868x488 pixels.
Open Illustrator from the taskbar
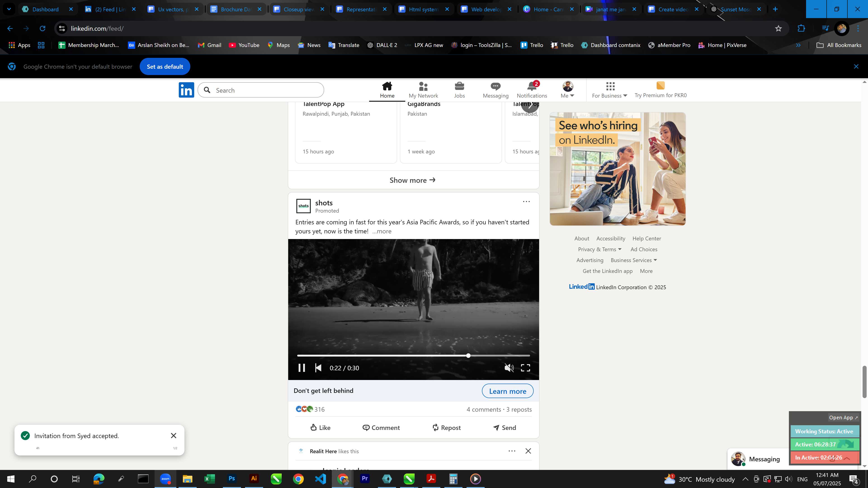coord(254,479)
